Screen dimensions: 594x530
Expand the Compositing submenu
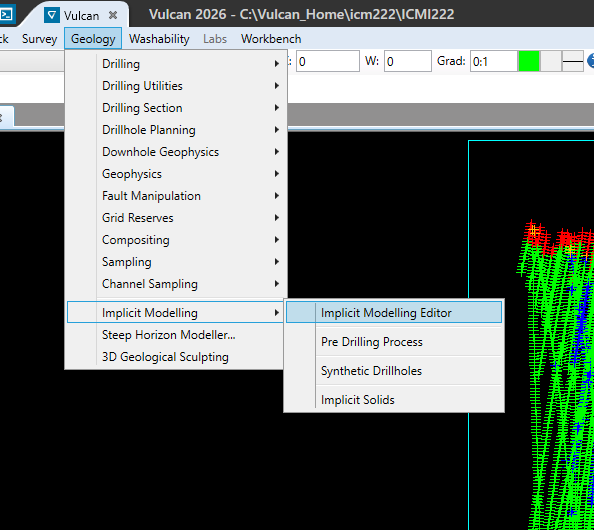point(177,240)
